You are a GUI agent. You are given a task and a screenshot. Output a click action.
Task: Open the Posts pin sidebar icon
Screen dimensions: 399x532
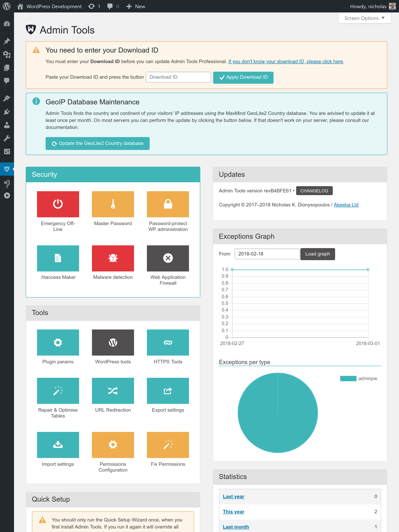(x=7, y=41)
